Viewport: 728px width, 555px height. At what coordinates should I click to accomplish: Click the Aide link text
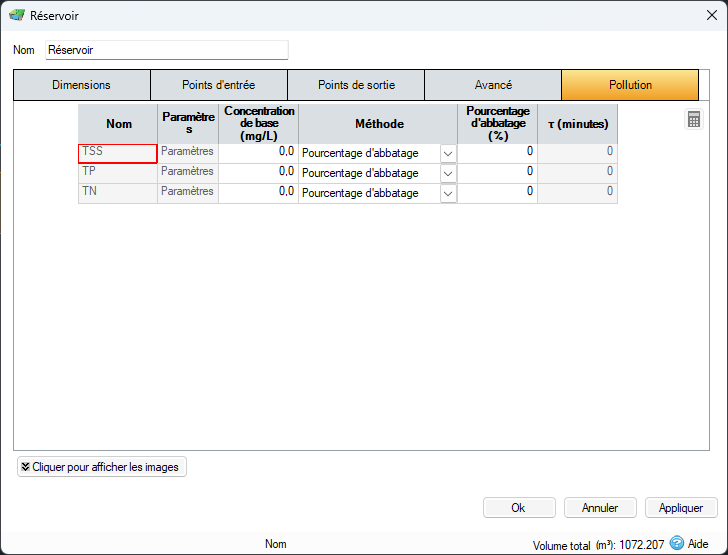(x=698, y=543)
